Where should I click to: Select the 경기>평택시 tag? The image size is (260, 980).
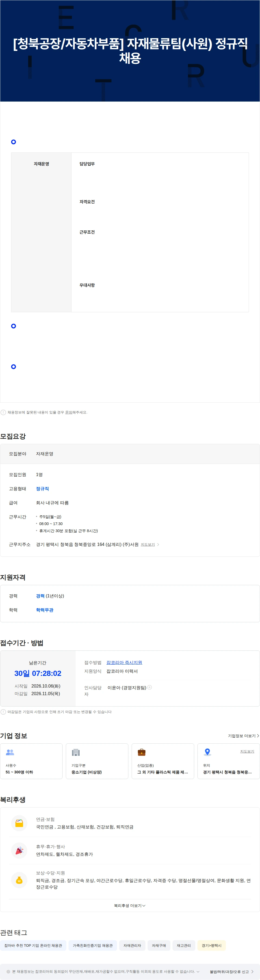(211, 945)
